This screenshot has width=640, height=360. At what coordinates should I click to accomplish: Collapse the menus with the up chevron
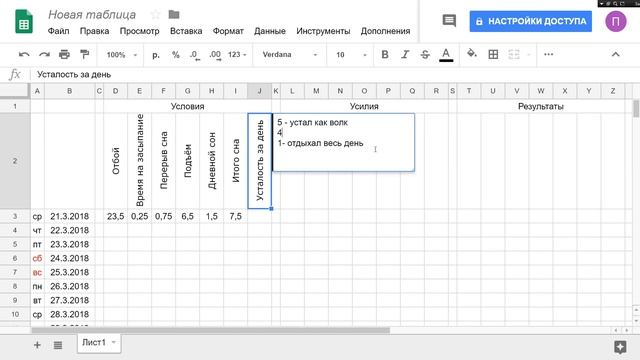pos(616,54)
